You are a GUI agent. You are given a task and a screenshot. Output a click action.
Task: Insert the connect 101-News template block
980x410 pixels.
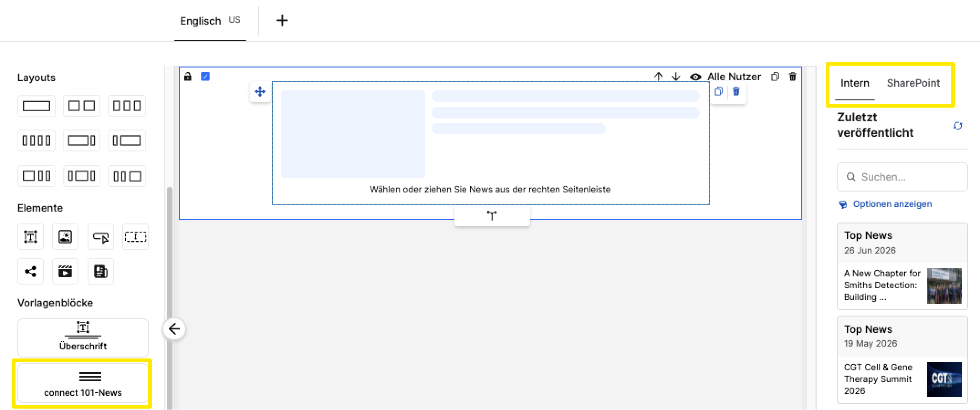83,383
